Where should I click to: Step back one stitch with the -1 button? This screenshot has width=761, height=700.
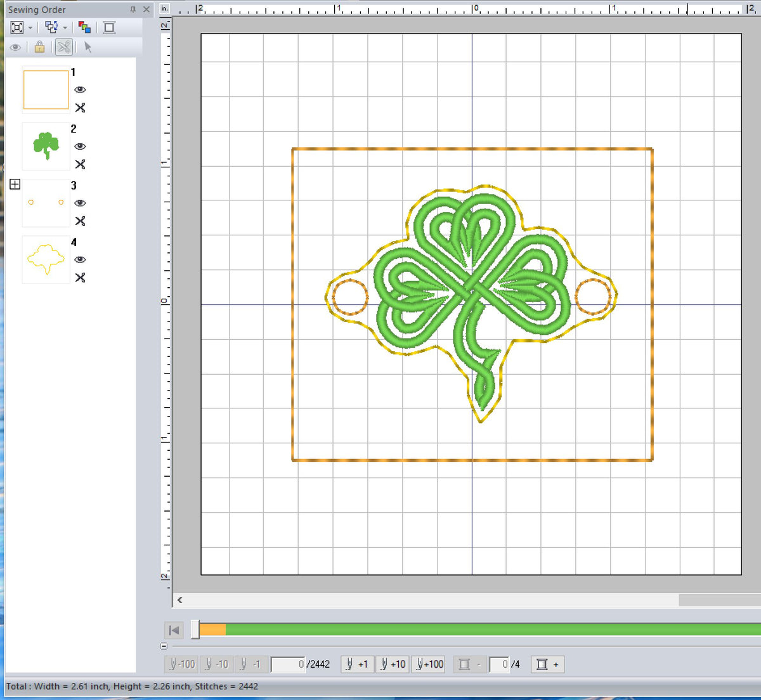[249, 664]
